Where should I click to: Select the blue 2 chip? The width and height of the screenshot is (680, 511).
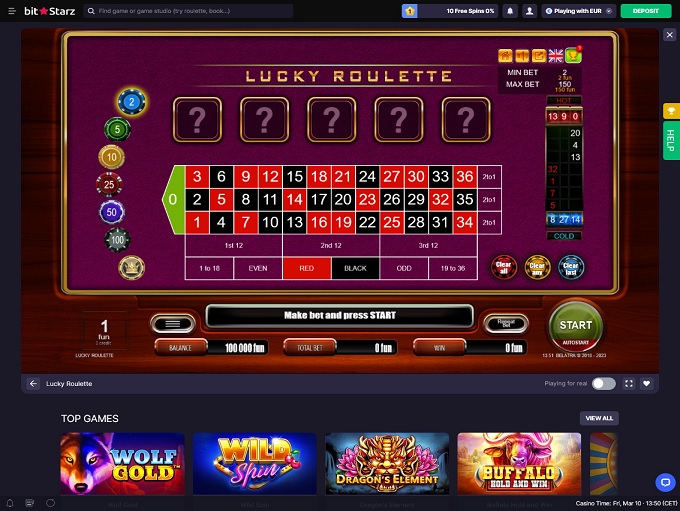click(x=131, y=102)
